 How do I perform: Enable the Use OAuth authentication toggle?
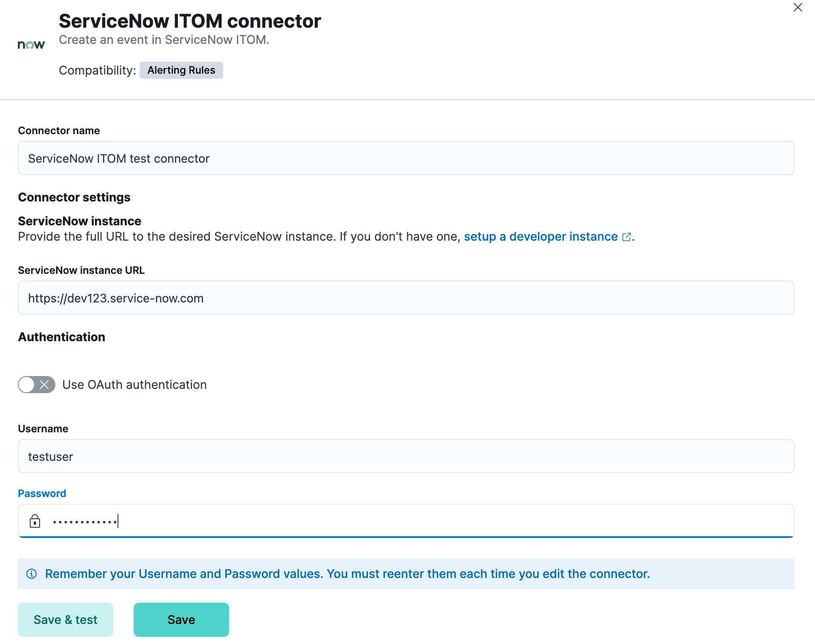tap(36, 385)
